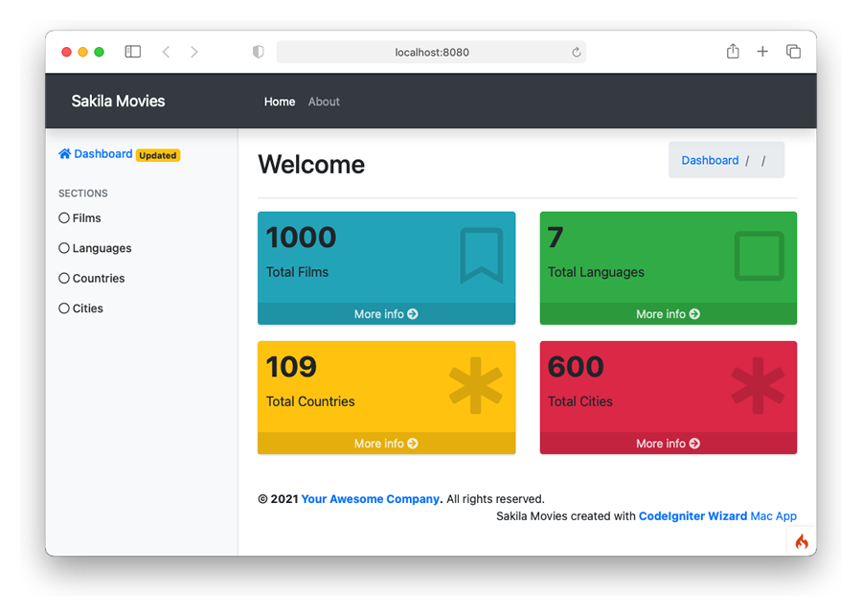
Task: Click the square icon on Total Languages card
Action: (x=759, y=256)
